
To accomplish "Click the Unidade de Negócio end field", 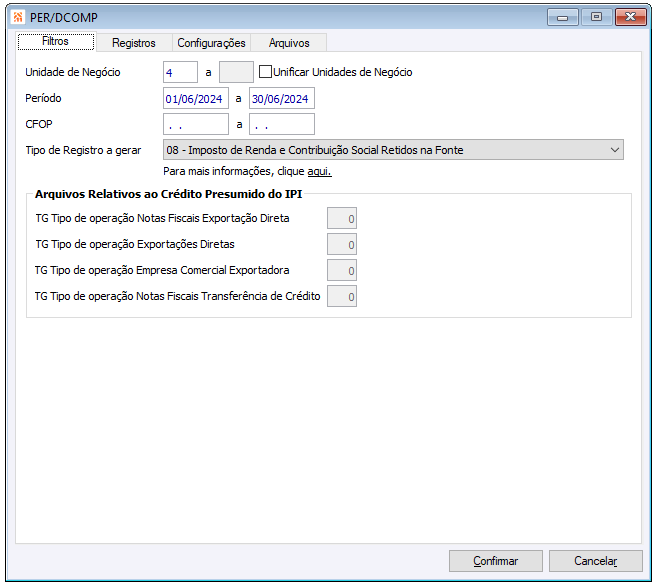I will click(236, 72).
